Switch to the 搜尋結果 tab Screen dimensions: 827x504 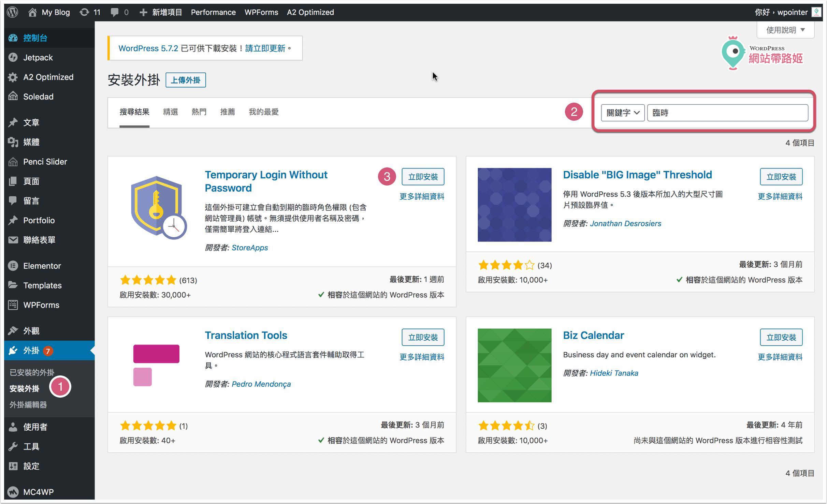click(134, 112)
